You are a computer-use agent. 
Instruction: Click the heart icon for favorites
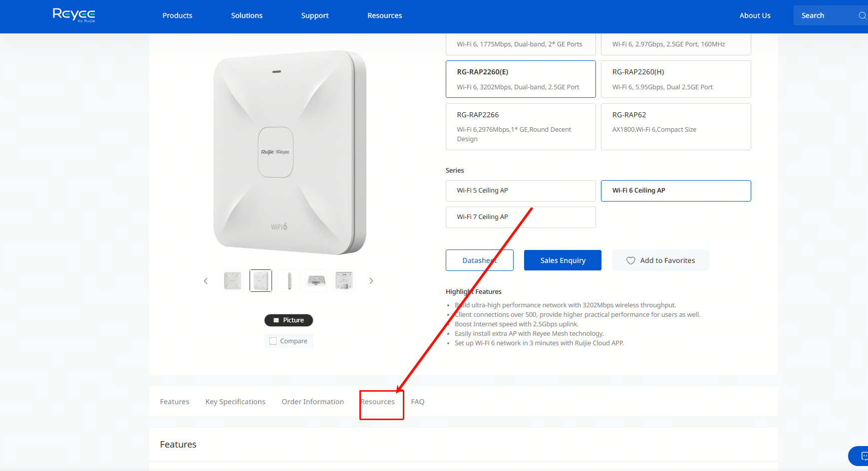(631, 260)
